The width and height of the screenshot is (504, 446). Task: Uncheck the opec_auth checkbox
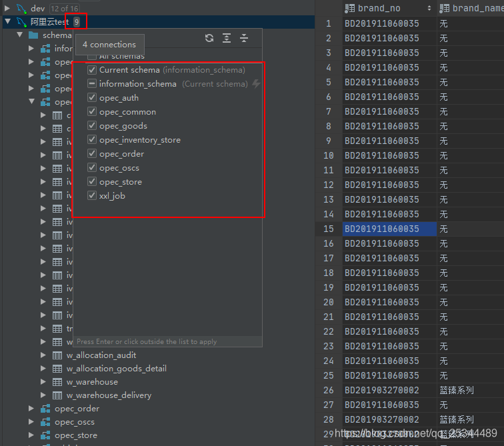(x=92, y=98)
